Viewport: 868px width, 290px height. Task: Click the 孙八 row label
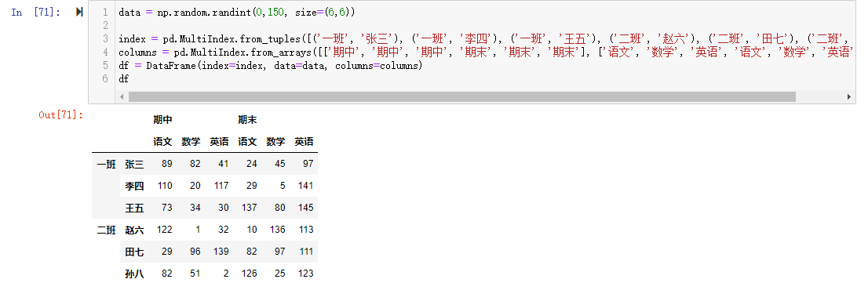[134, 274]
